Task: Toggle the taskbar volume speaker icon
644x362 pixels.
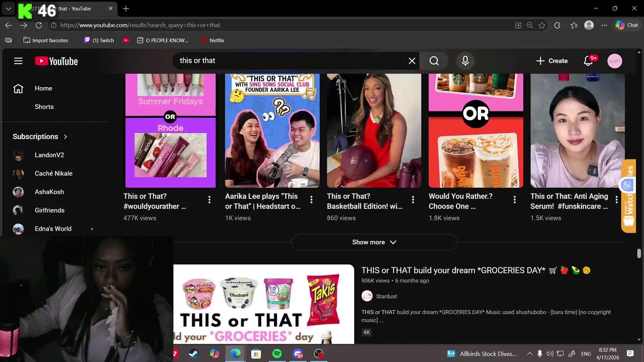Action: click(x=549, y=354)
